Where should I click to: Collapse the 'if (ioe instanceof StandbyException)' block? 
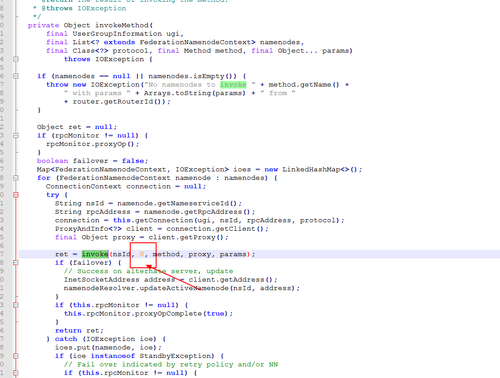[x=16, y=356]
